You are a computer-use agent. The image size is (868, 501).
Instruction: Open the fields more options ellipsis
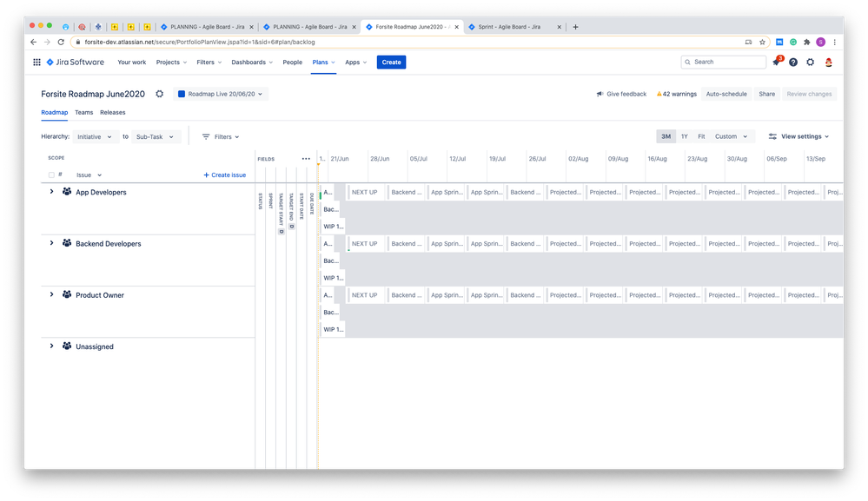(x=306, y=159)
